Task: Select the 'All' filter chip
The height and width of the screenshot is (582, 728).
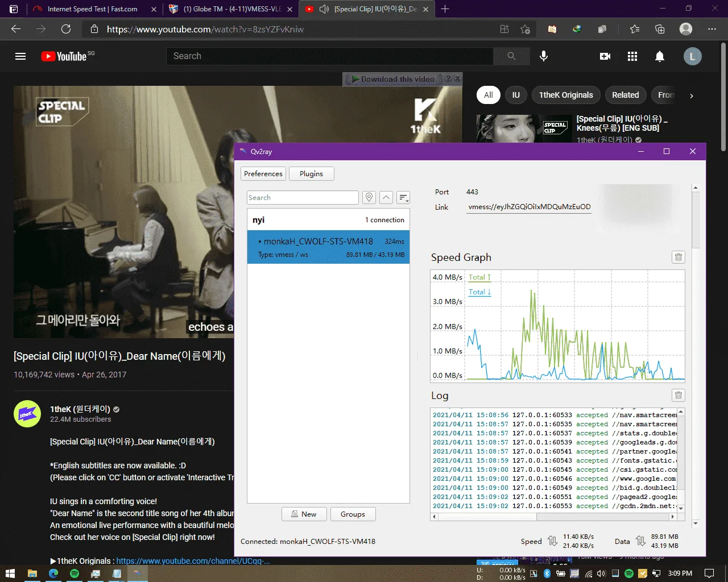Action: point(489,95)
